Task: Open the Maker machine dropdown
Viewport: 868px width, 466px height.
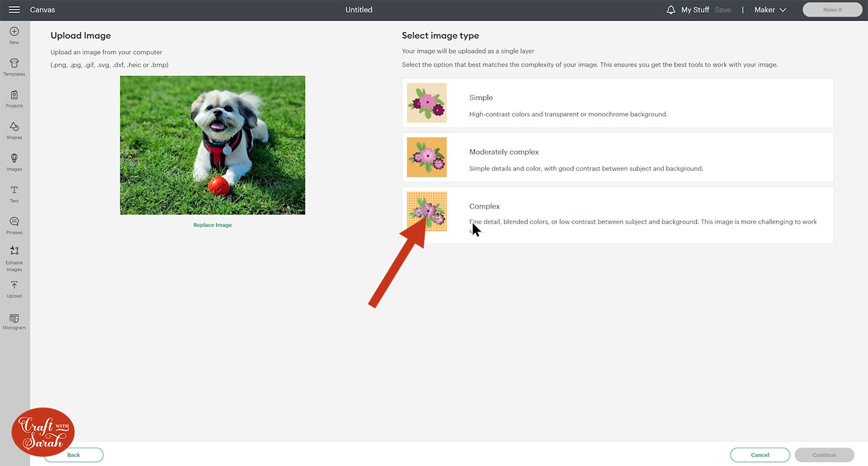Action: [770, 10]
